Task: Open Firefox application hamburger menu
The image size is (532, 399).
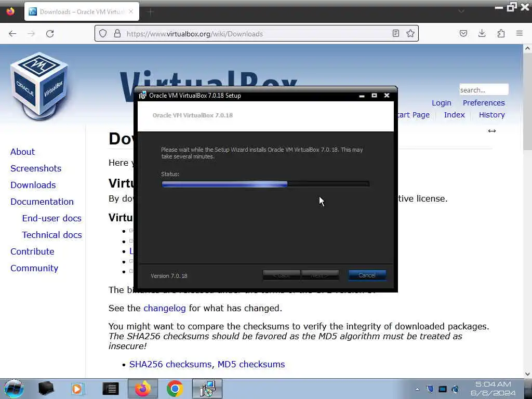Action: click(520, 33)
